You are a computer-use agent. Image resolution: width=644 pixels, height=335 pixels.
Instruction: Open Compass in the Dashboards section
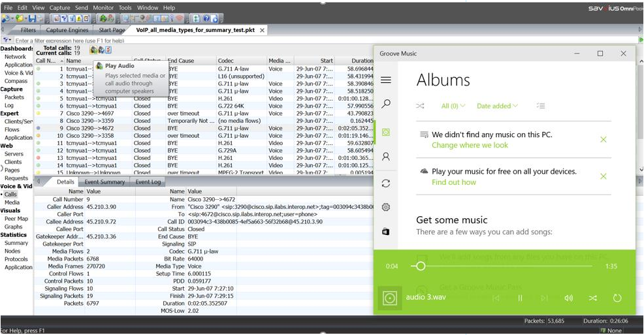[x=16, y=81]
